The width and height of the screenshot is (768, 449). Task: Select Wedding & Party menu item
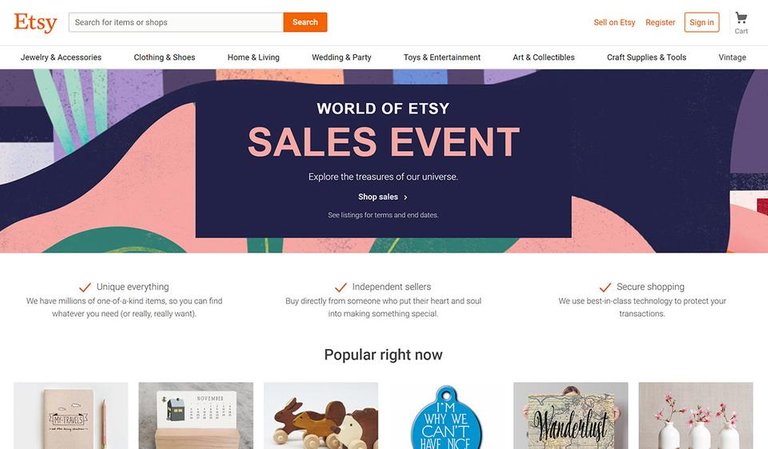click(341, 58)
